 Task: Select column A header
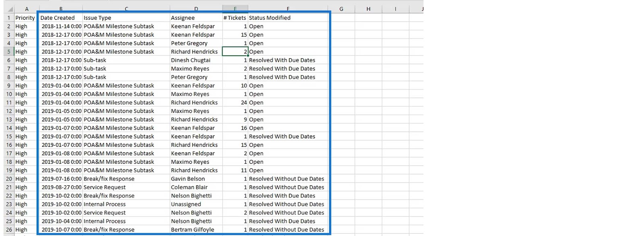coord(27,9)
